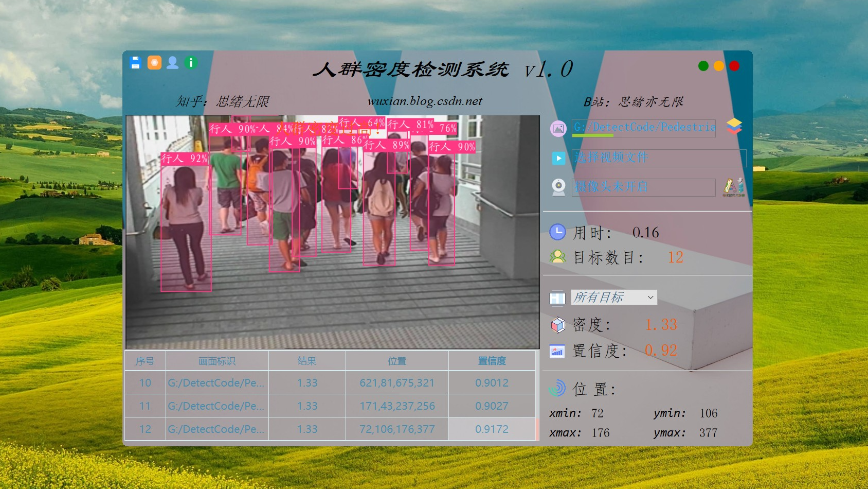The image size is (868, 489).
Task: Click the green window control dot
Action: tap(703, 66)
